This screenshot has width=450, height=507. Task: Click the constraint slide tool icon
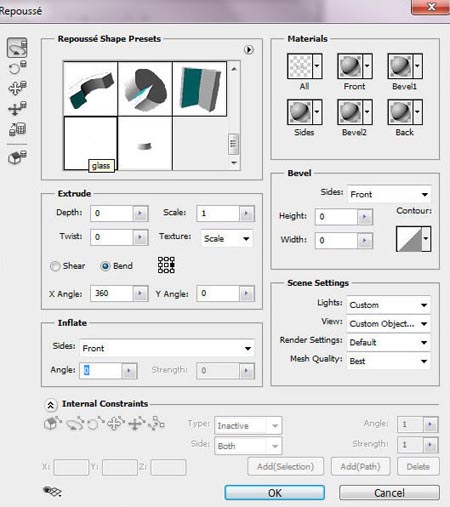pyautogui.click(x=137, y=424)
